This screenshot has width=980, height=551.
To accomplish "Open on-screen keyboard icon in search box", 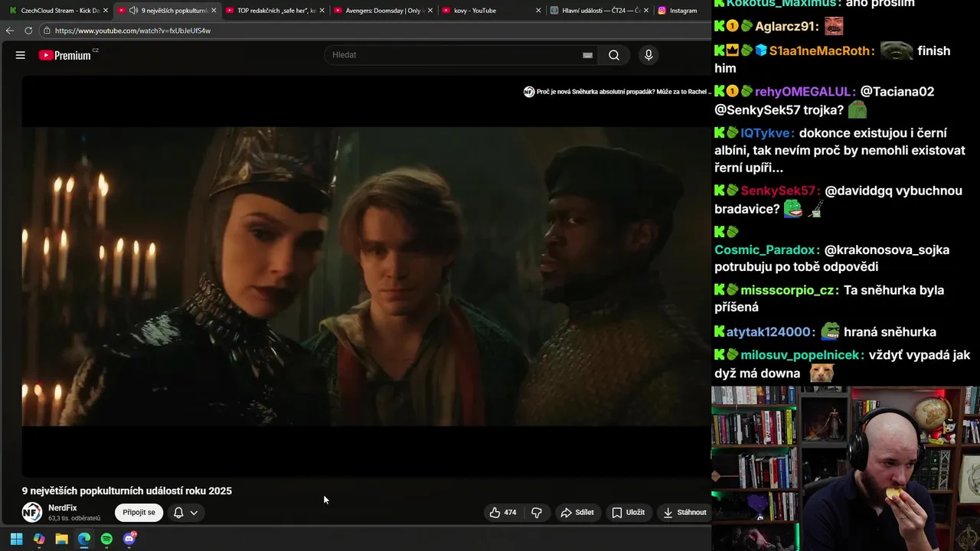I will 587,55.
